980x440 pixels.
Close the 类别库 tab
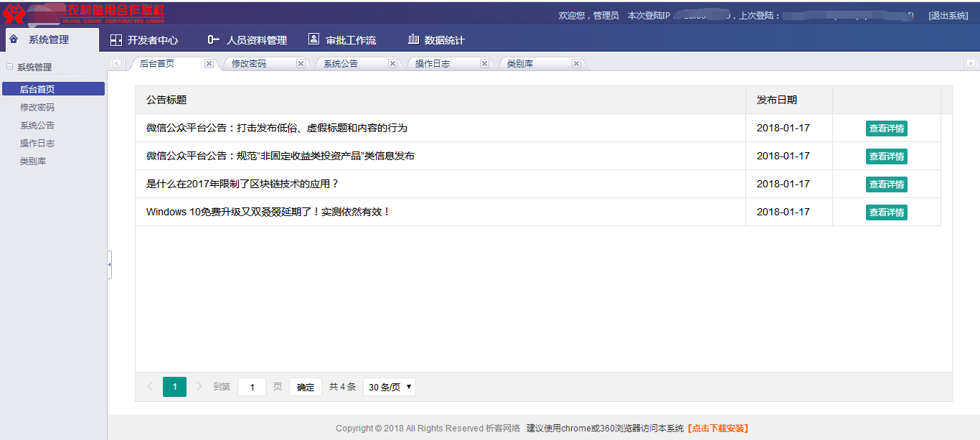tap(576, 63)
